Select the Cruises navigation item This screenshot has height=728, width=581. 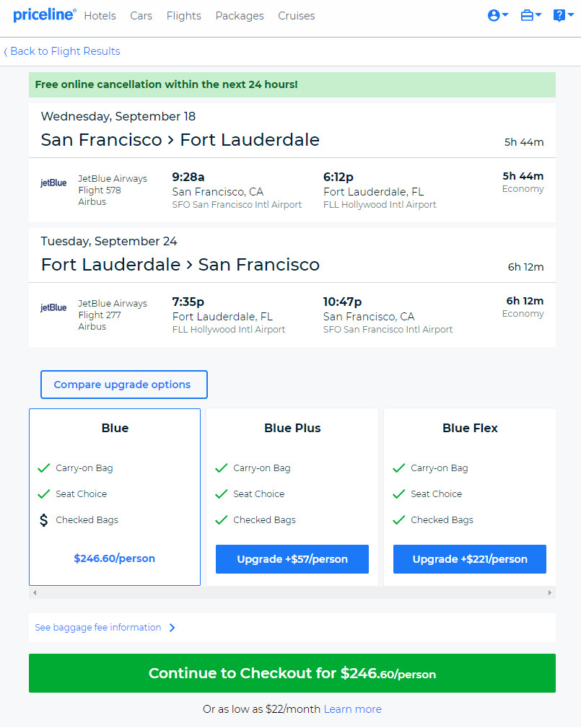coord(297,16)
